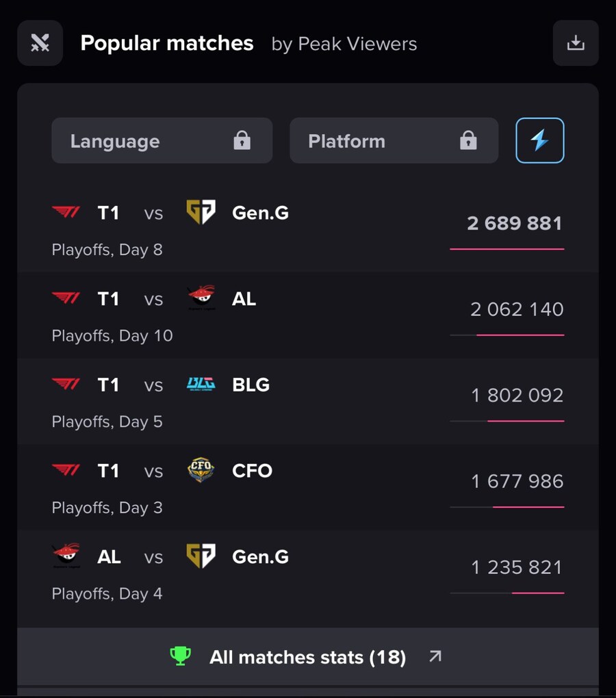Click the green trophy icon
Image resolution: width=616 pixels, height=698 pixels.
point(180,656)
